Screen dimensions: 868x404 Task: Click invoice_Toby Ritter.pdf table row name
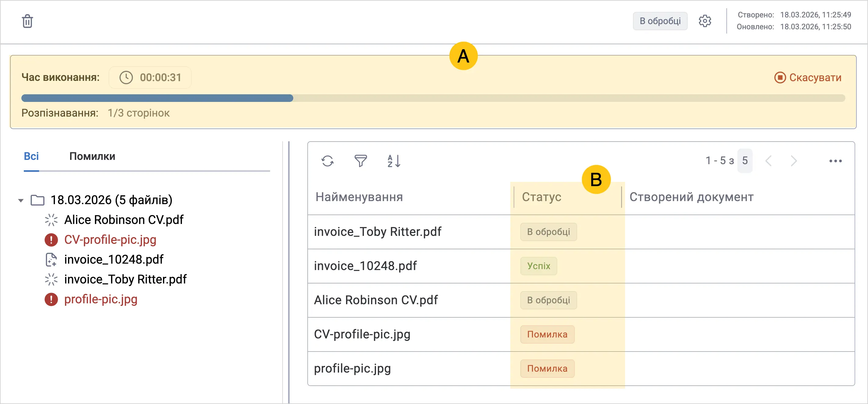pos(378,232)
